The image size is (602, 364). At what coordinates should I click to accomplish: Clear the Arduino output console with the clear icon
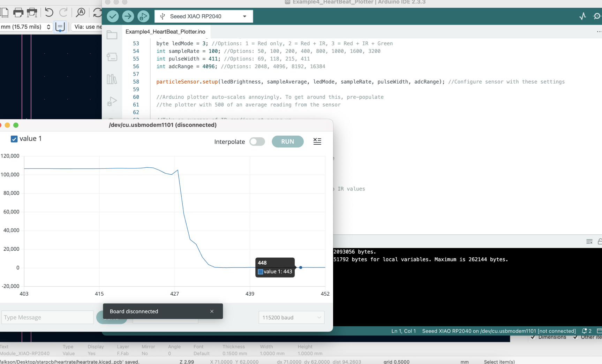click(589, 241)
